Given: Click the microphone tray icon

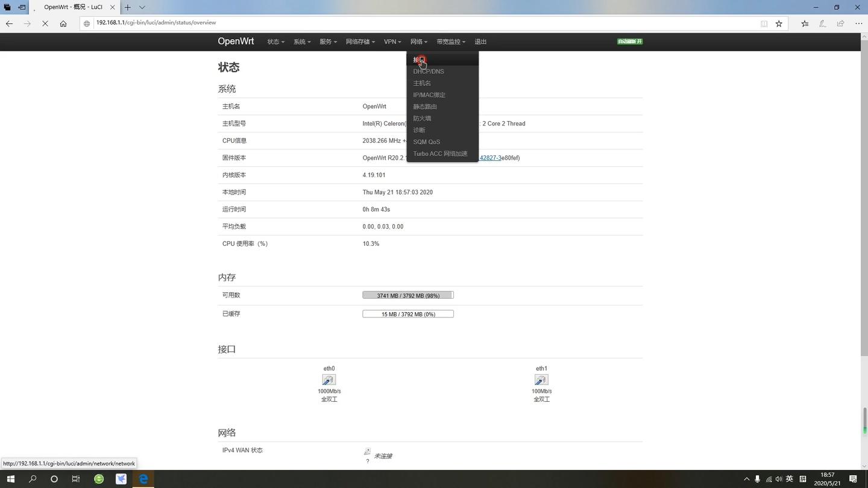Looking at the screenshot, I should coord(758,479).
